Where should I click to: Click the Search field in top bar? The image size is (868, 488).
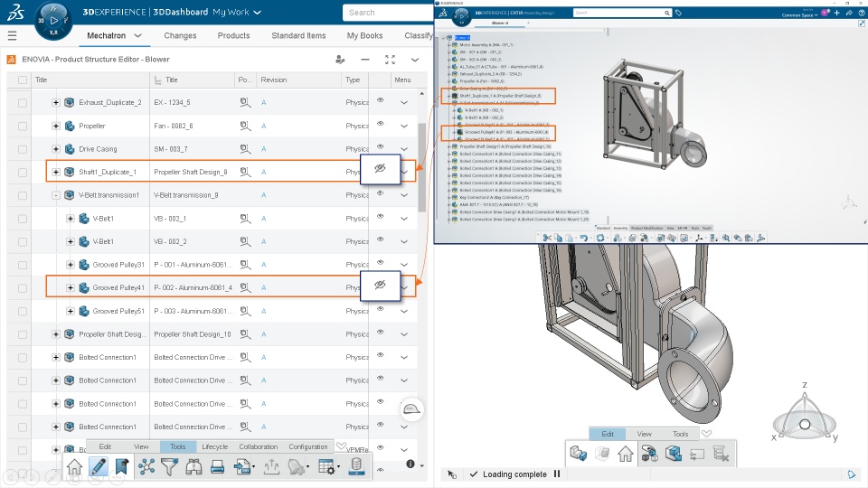pyautogui.click(x=388, y=12)
